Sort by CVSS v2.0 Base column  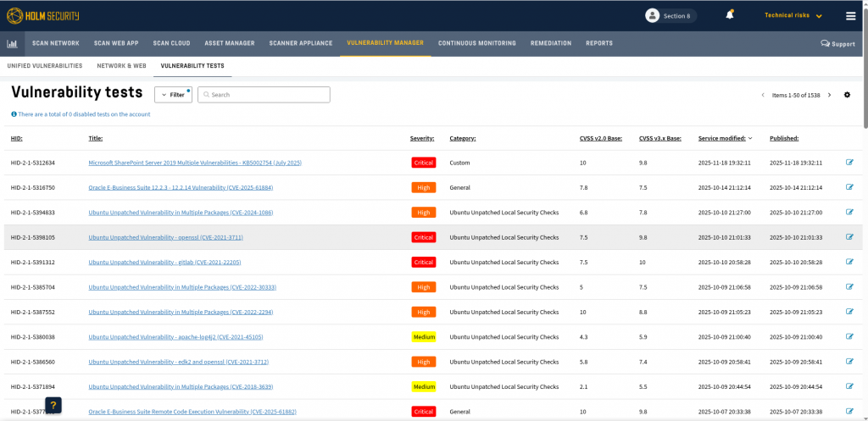pos(601,138)
